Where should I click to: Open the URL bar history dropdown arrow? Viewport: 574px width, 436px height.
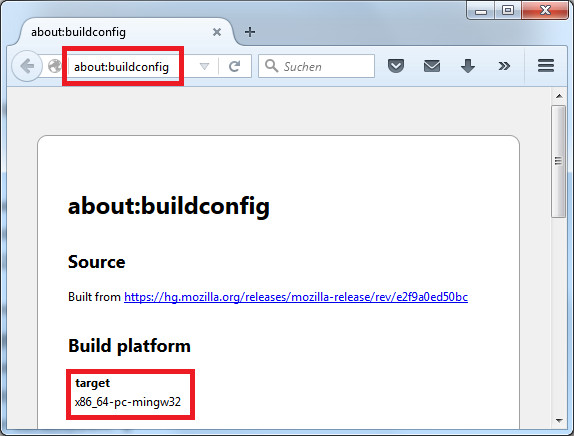tap(204, 66)
